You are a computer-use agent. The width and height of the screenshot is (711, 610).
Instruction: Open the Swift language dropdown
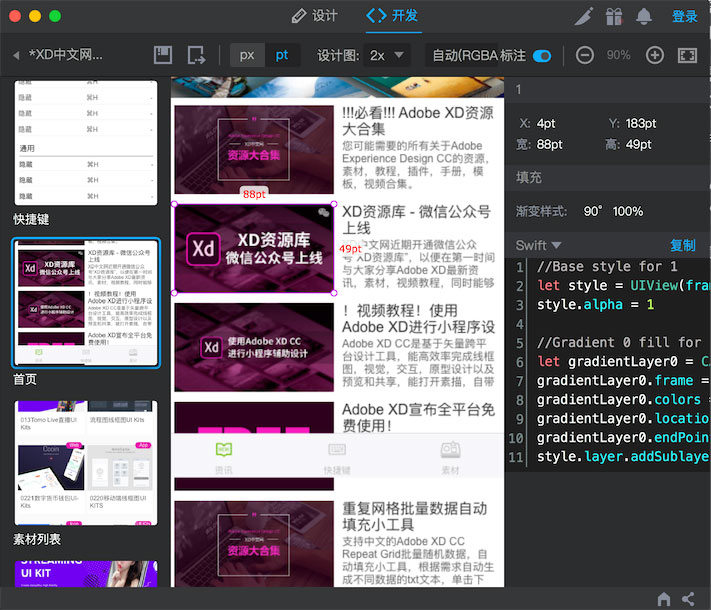tap(538, 245)
